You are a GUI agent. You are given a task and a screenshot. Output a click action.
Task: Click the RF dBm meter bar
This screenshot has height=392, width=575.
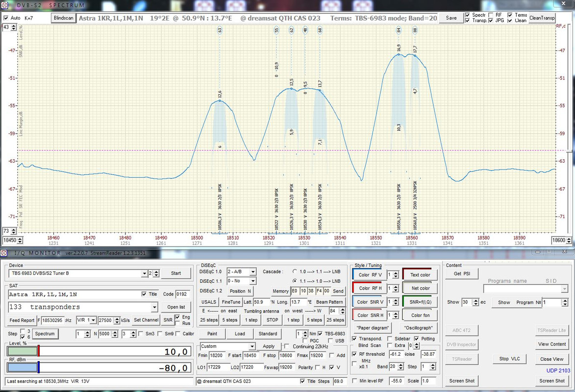coord(99,367)
